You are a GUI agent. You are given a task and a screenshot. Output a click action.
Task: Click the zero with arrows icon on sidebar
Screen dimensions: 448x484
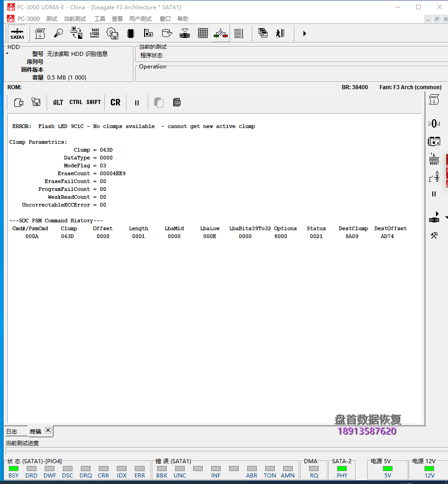pyautogui.click(x=434, y=123)
